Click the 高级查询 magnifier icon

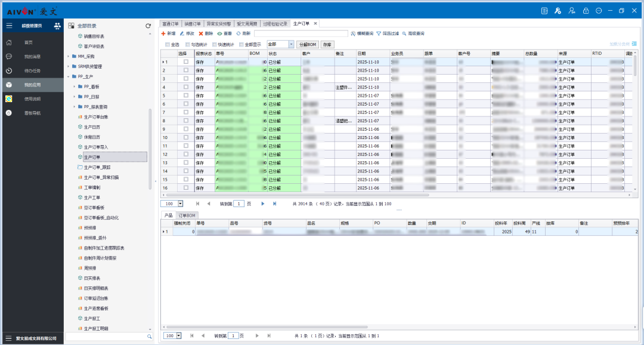pos(404,33)
